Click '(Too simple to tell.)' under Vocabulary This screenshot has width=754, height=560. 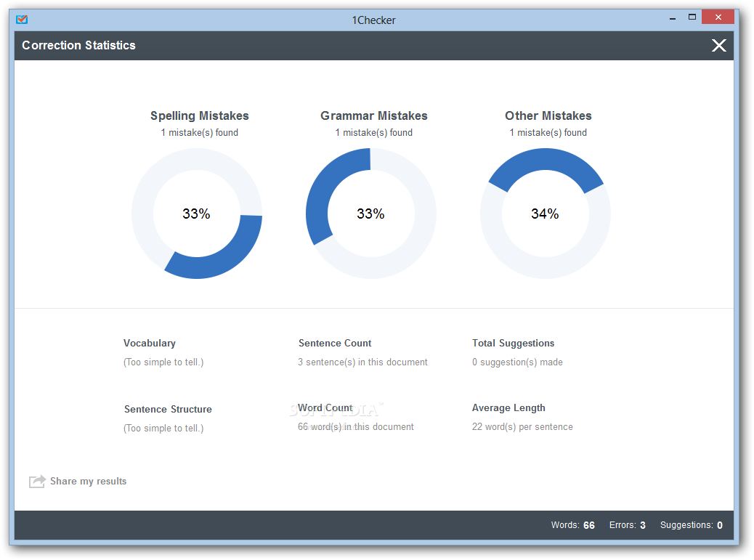click(x=163, y=362)
